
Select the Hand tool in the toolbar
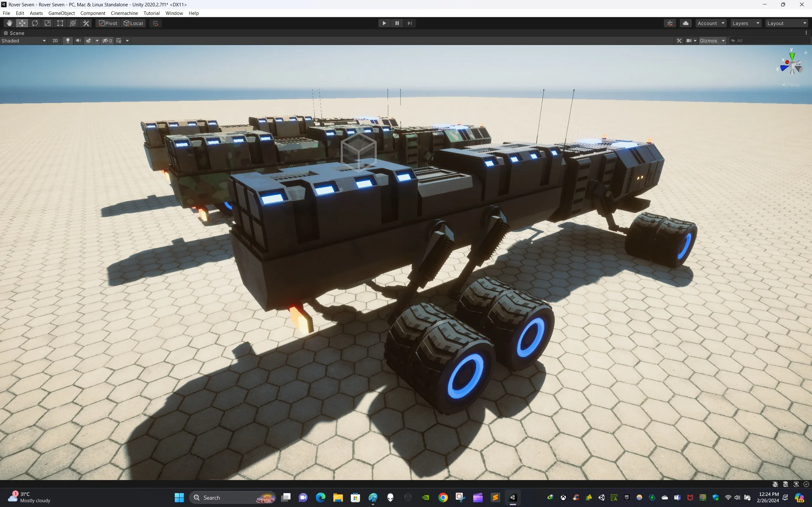[x=9, y=23]
